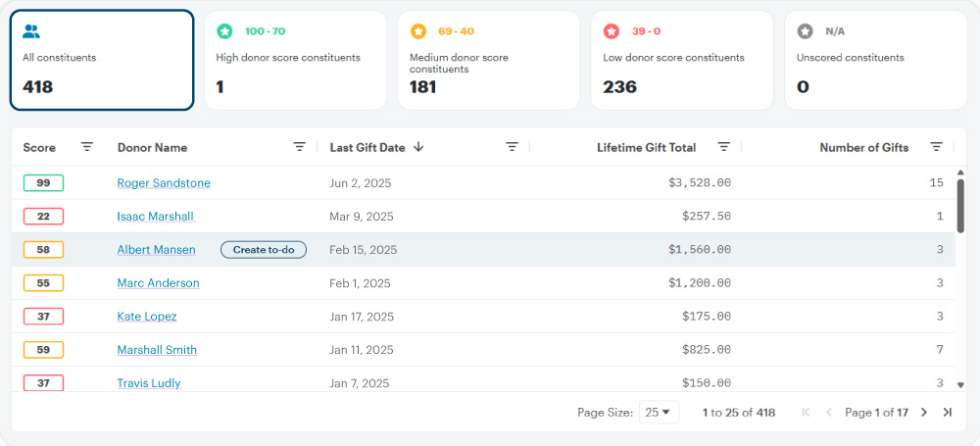Screen dimensions: 980x446
Task: Filter by Medium donor score constituents
Action: coord(488,61)
